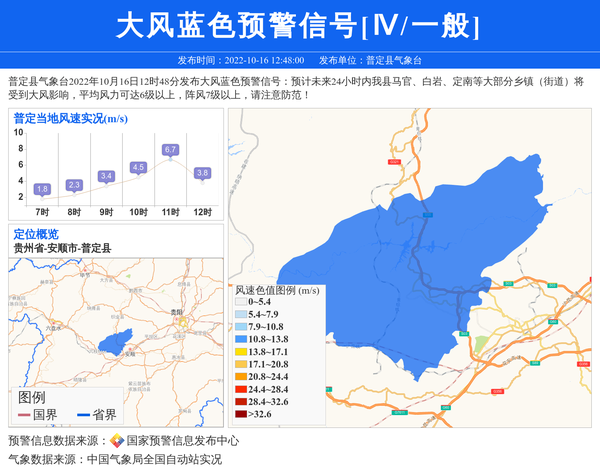This screenshot has height=471, width=600.
Task: Select the 4.5 data label at 10时
Action: point(138,167)
